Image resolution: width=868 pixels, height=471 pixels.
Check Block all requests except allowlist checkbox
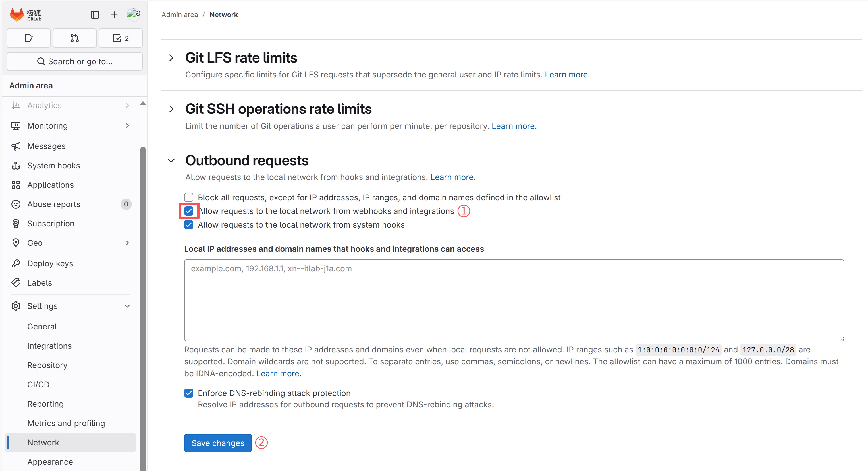click(x=189, y=197)
